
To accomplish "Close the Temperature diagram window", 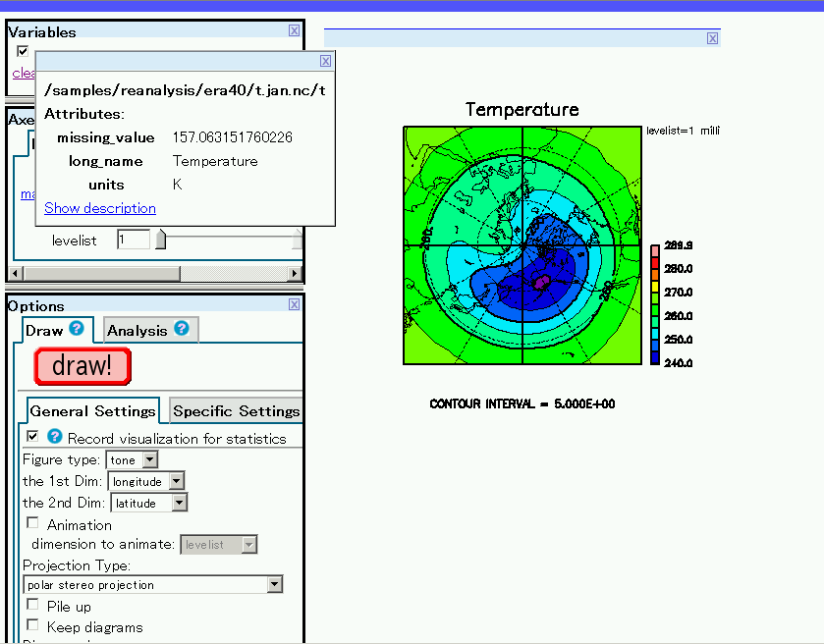I will (x=712, y=38).
